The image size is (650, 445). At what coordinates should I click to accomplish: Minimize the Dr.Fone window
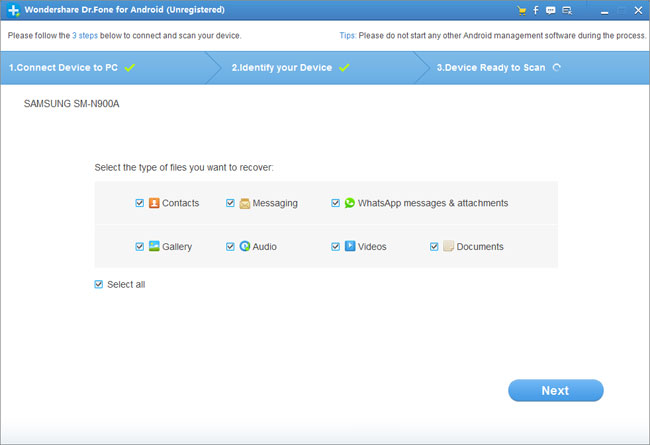(x=605, y=11)
